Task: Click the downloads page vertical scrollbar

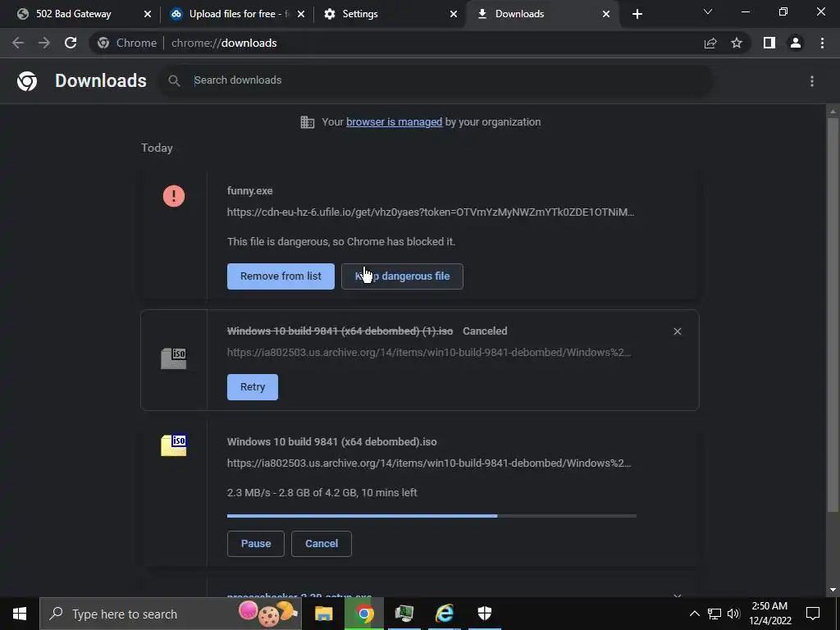Action: (833, 313)
